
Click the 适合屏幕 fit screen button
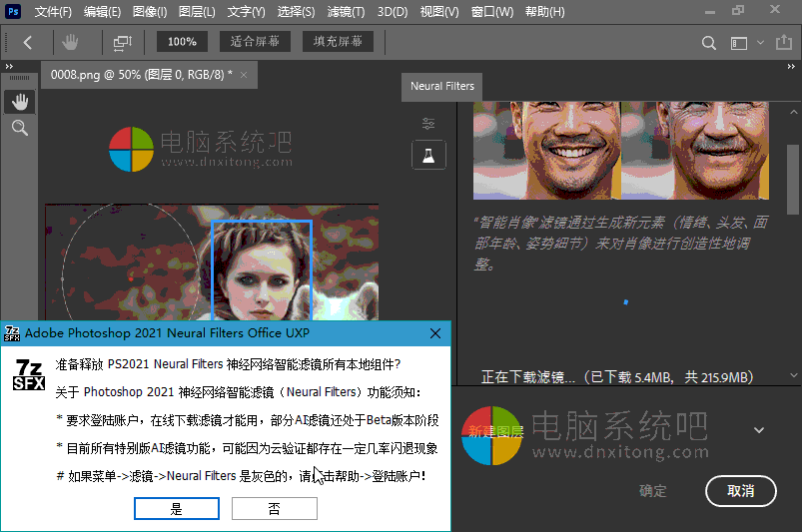[255, 42]
